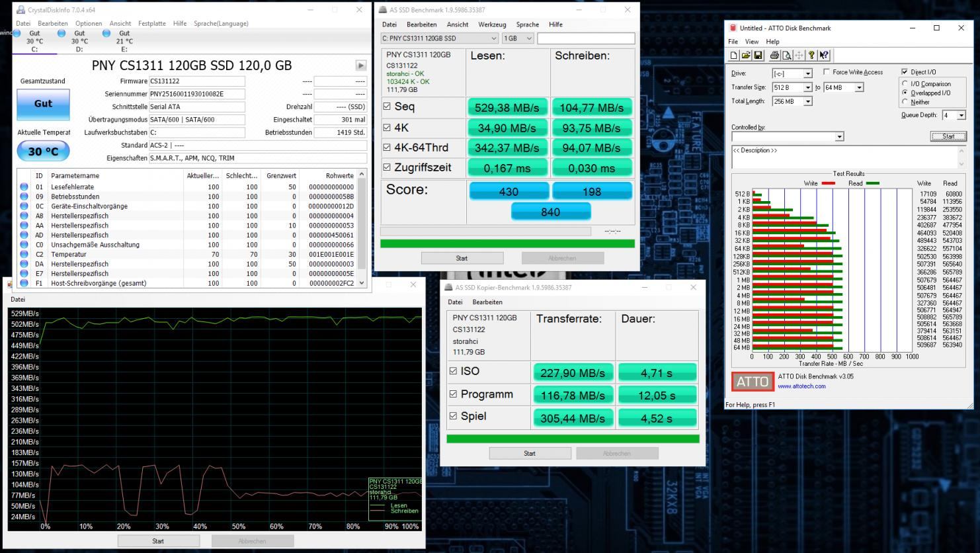This screenshot has width=980, height=553.
Task: Select the Overlapped I/O radio button
Action: click(905, 93)
